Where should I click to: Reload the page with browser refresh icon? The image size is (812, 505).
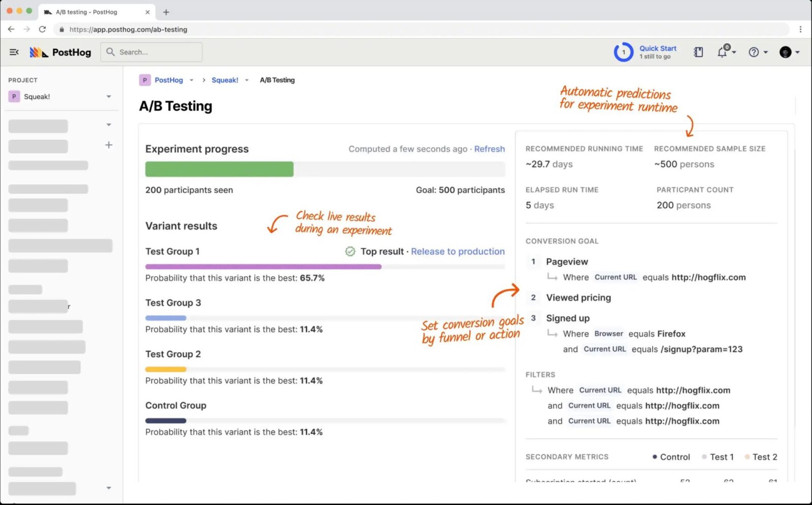pyautogui.click(x=43, y=29)
